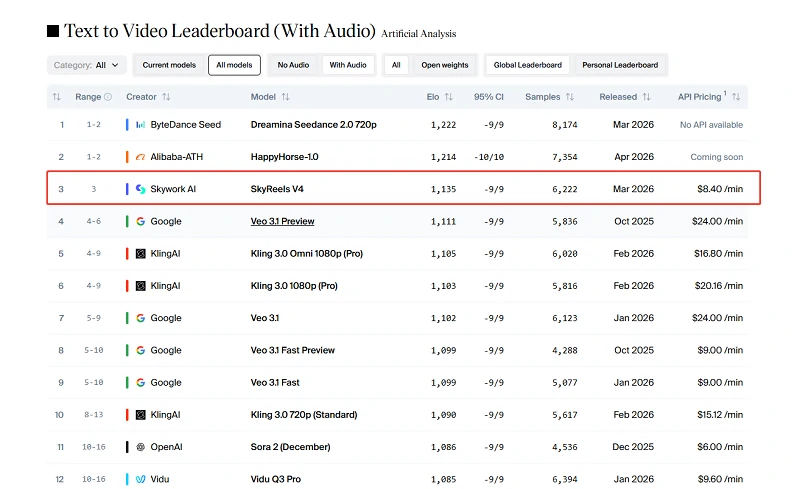
Task: Open the Veo 3.1 Preview model link
Action: 282,222
